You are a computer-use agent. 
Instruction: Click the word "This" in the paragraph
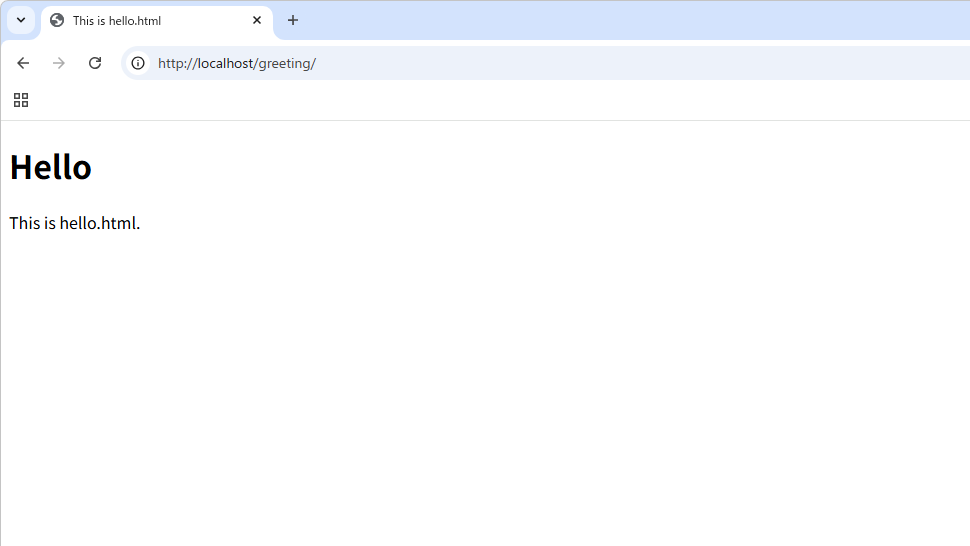(x=24, y=223)
